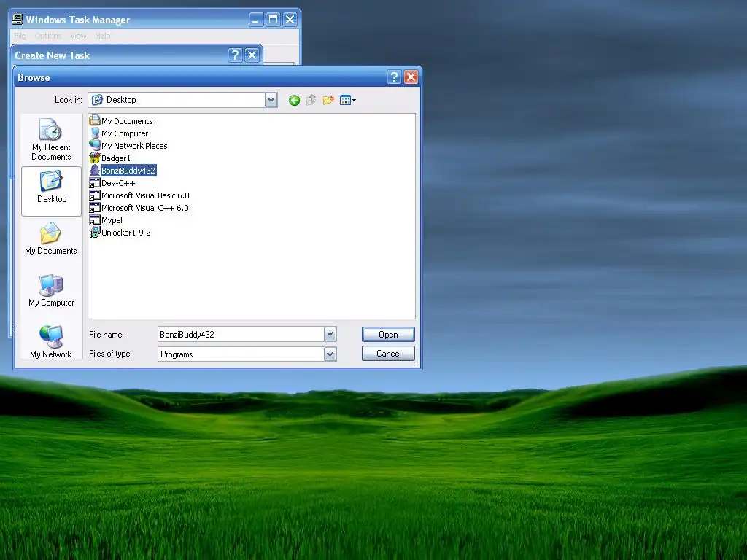The height and width of the screenshot is (560, 747).
Task: Click the File name input field
Action: click(x=241, y=334)
